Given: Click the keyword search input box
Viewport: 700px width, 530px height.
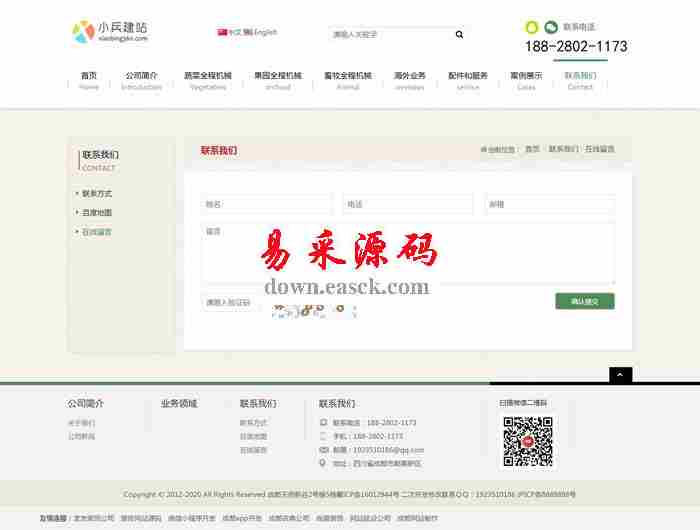Looking at the screenshot, I should point(388,34).
